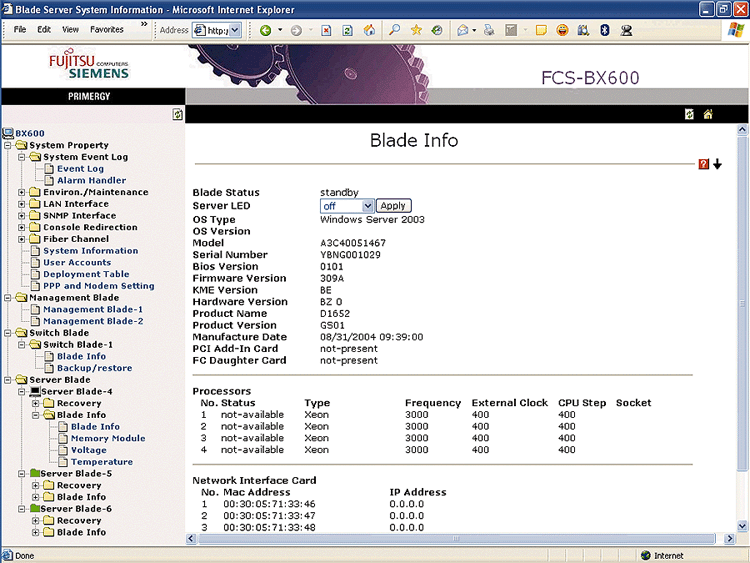Image resolution: width=750 pixels, height=563 pixels.
Task: Click the refresh icon above navigation tree
Action: 177,114
